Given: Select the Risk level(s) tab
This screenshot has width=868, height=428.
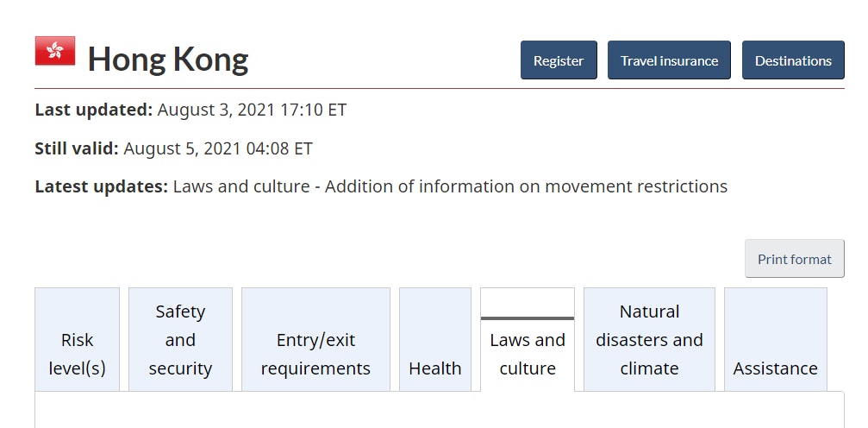Looking at the screenshot, I should [77, 339].
